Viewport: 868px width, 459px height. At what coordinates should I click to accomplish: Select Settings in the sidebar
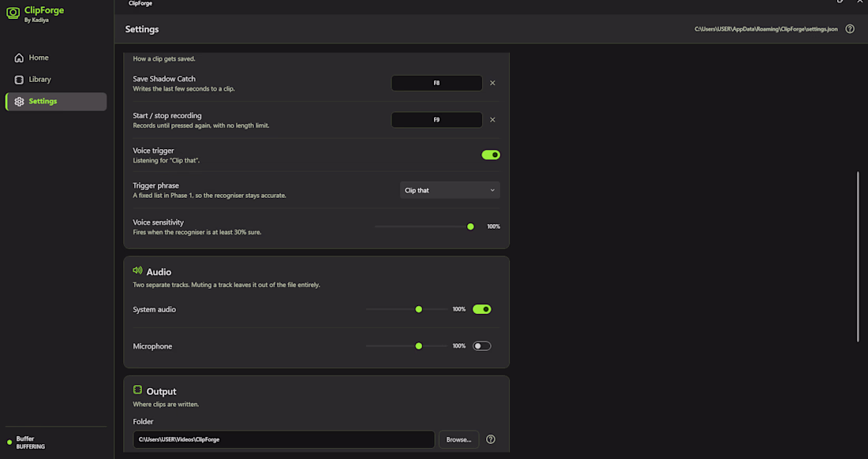tap(56, 101)
